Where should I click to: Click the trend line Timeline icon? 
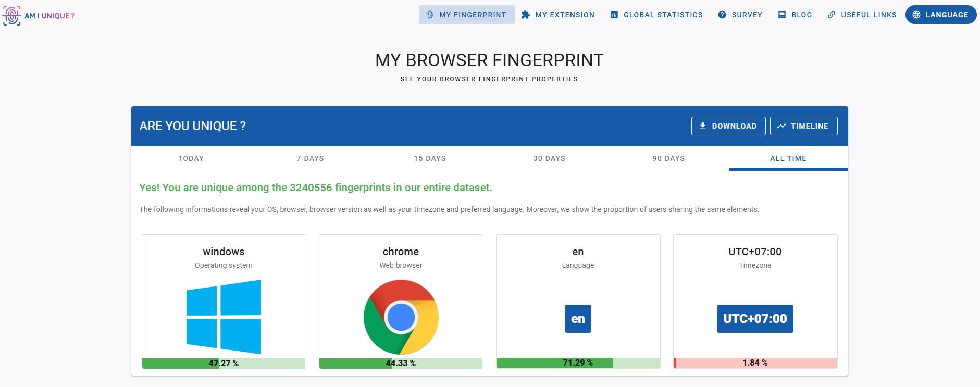tap(781, 126)
